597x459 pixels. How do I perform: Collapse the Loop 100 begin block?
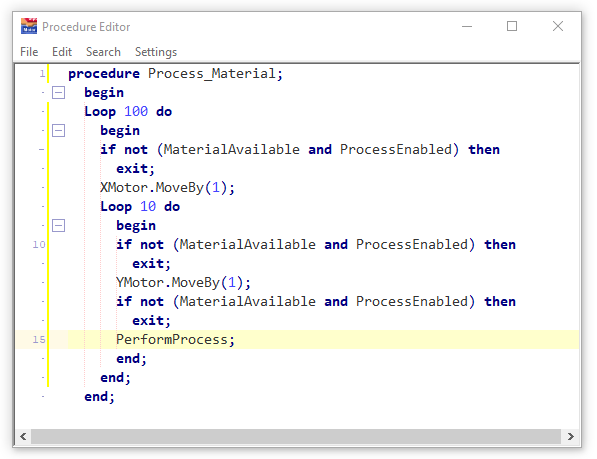click(x=58, y=131)
